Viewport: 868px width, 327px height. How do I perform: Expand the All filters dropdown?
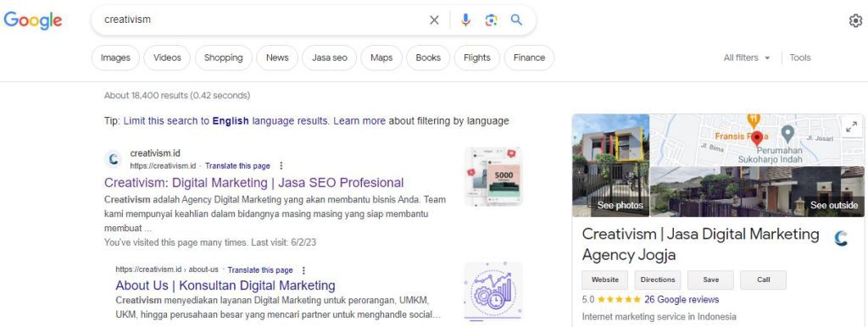coord(747,58)
